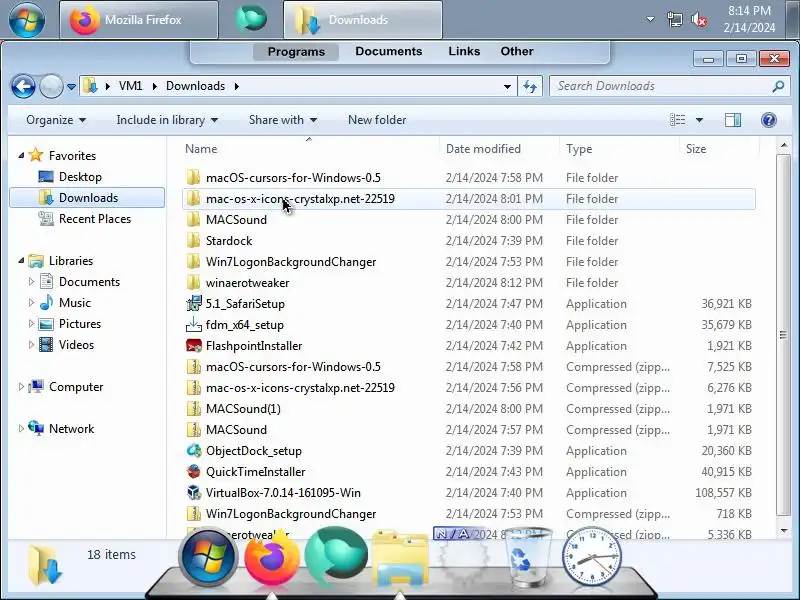The height and width of the screenshot is (600, 800).
Task: Switch to the Programs dock tab
Action: tap(296, 52)
